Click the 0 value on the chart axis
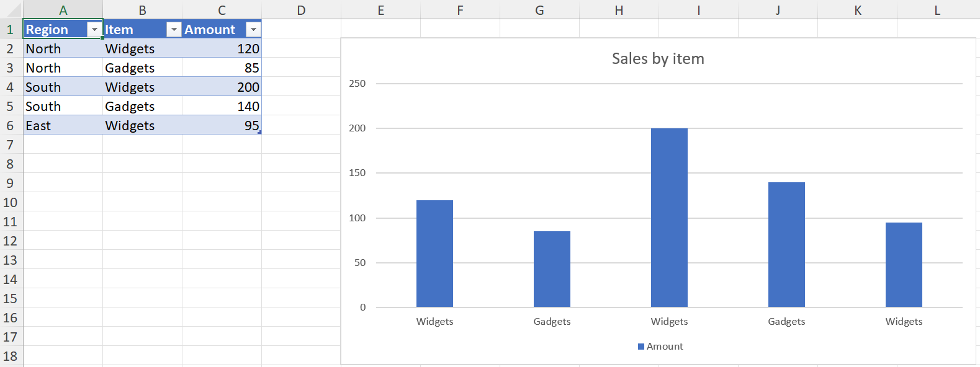Screen dimensions: 980x367 [x=363, y=307]
